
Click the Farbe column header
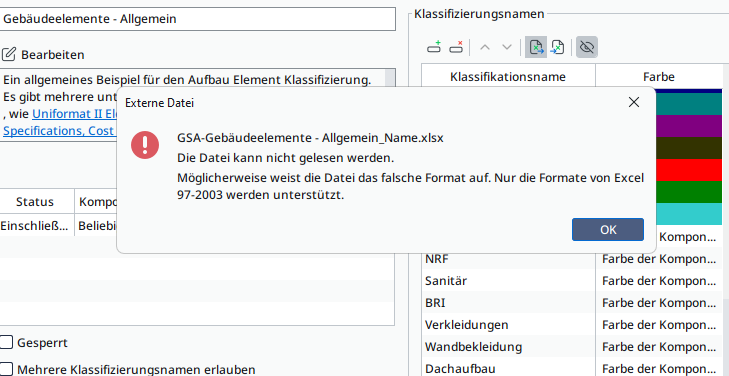point(659,77)
